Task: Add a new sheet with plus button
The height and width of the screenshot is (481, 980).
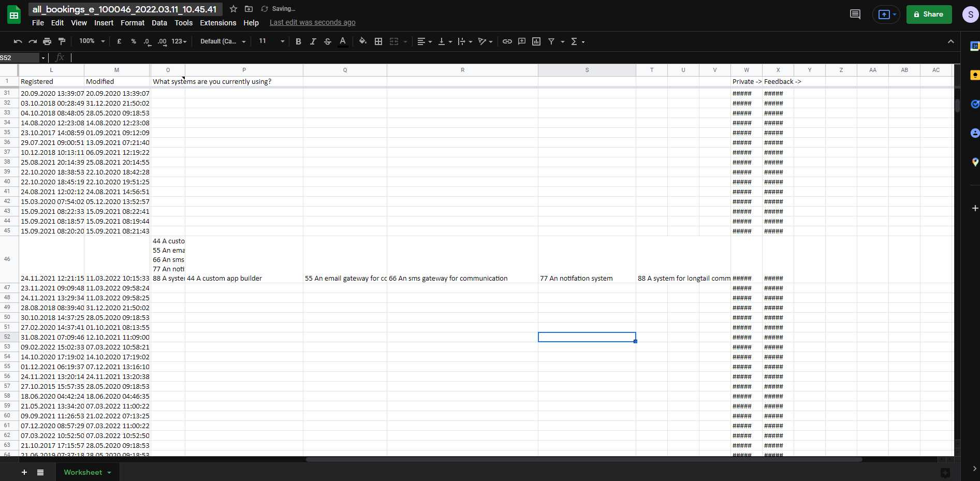Action: click(24, 472)
